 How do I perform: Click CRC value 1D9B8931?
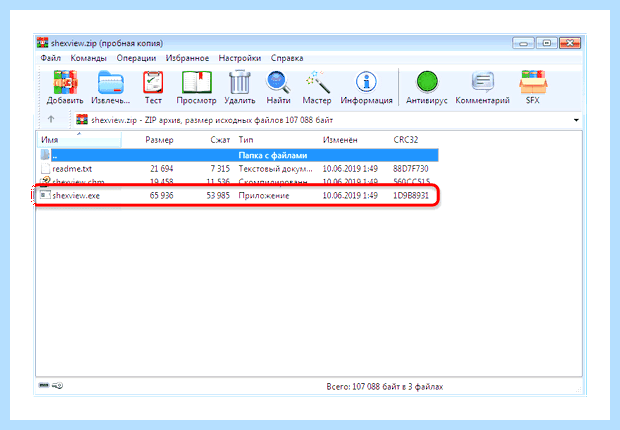(x=411, y=195)
